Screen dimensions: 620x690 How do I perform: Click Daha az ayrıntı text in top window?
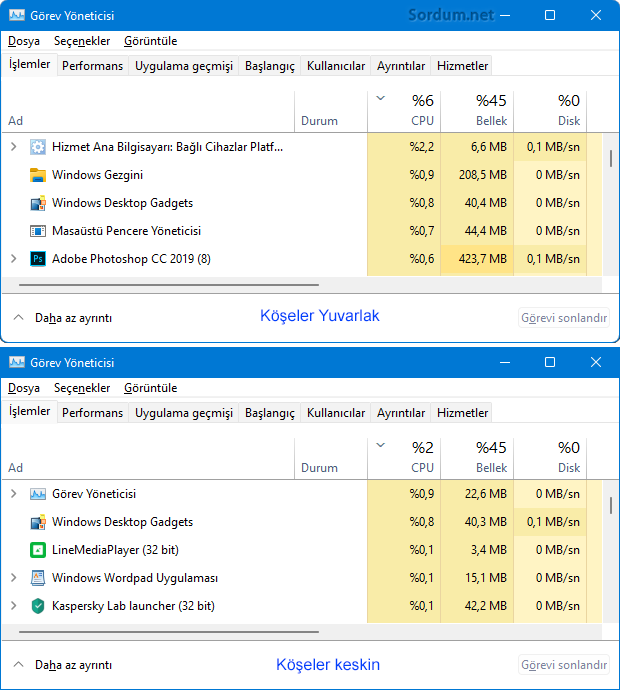point(73,318)
